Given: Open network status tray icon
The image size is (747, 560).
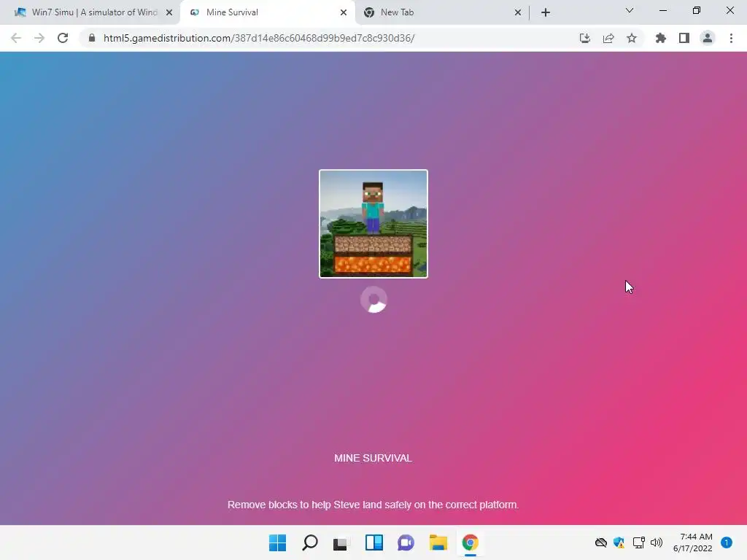Looking at the screenshot, I should click(638, 542).
